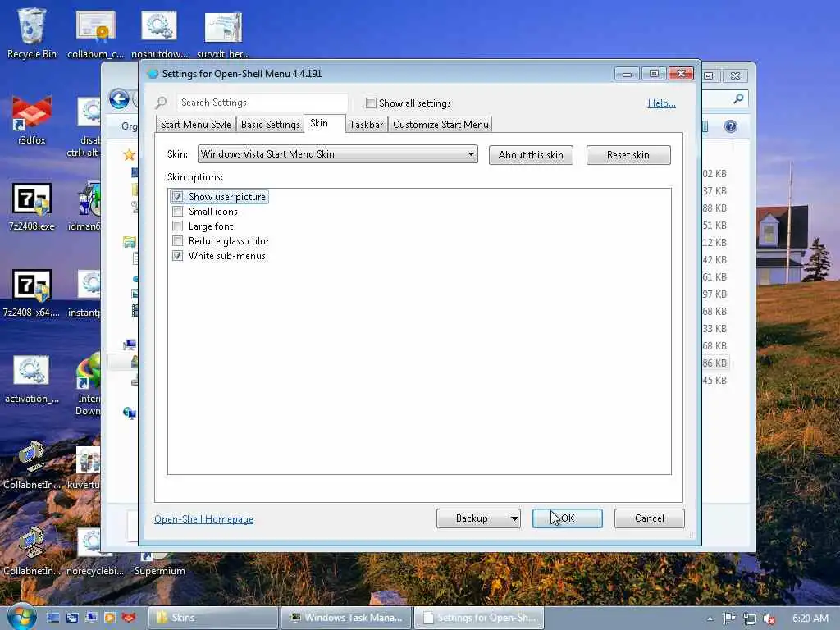
Task: Click the muted volume tray icon
Action: point(769,619)
